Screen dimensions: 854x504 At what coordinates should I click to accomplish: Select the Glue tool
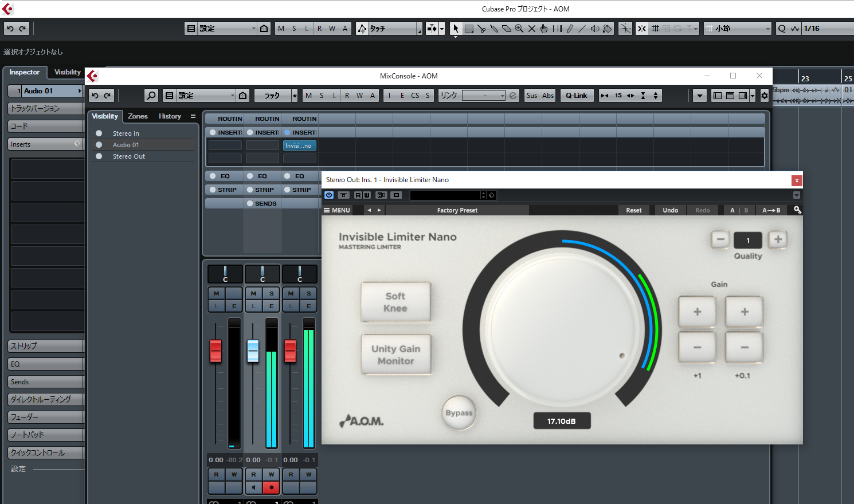tap(494, 28)
